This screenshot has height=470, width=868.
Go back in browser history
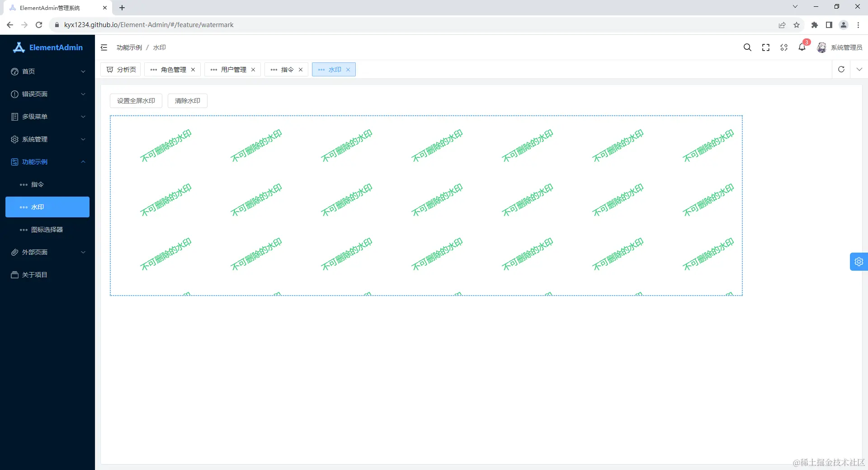click(10, 25)
